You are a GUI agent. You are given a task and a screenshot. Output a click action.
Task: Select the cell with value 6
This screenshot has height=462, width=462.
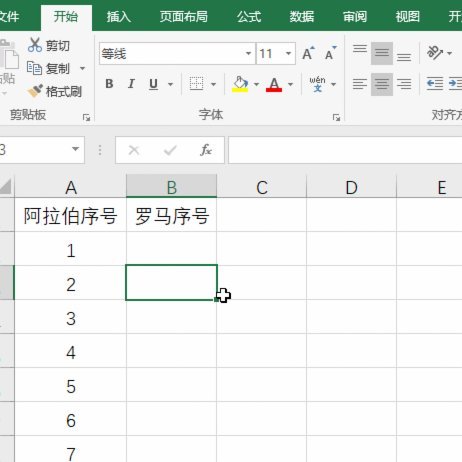pyautogui.click(x=71, y=419)
